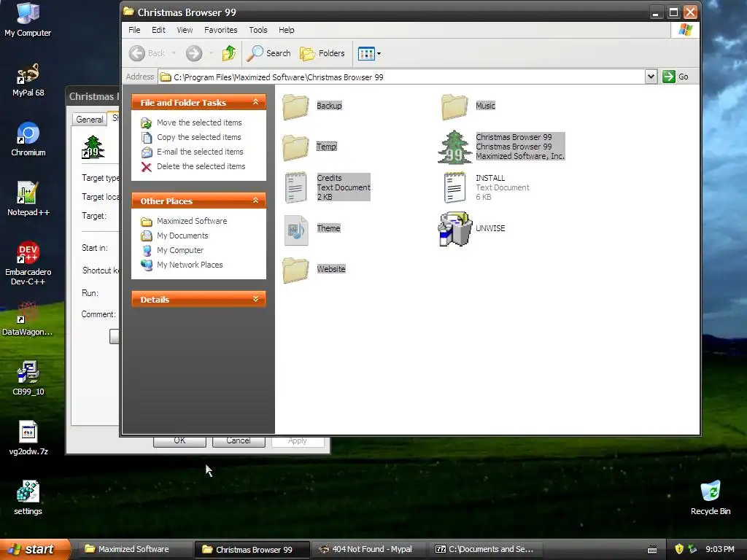The width and height of the screenshot is (747, 560).
Task: Click OK in the Properties dialog
Action: pyautogui.click(x=179, y=441)
